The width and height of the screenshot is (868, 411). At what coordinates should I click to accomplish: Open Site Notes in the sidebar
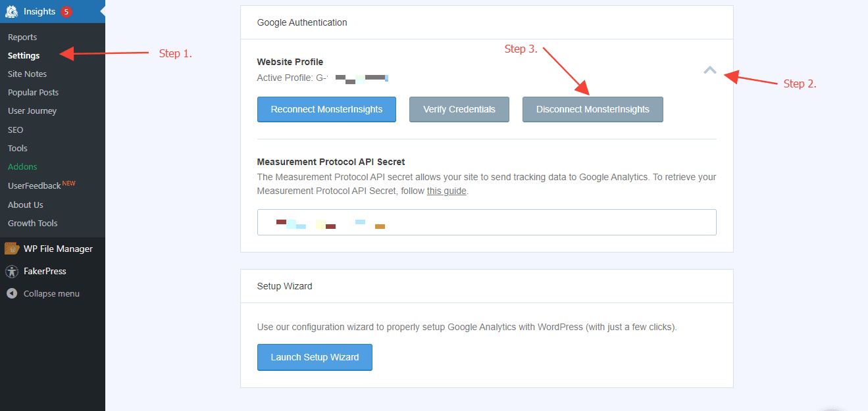tap(27, 74)
